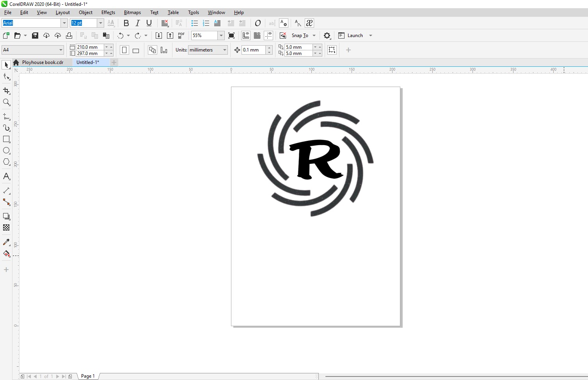Viewport: 588px width, 380px height.
Task: Toggle Bold text formatting
Action: 126,23
